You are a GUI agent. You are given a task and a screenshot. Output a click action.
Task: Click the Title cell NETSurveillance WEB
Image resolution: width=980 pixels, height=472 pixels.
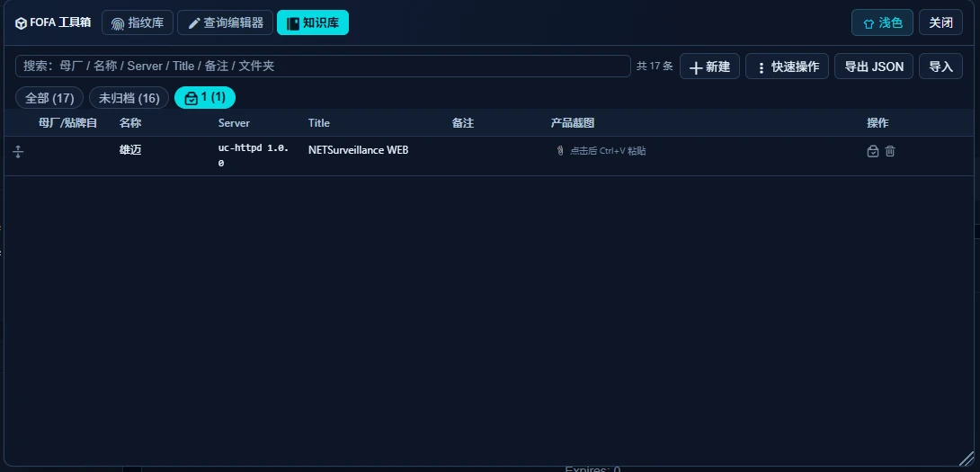[x=358, y=150]
